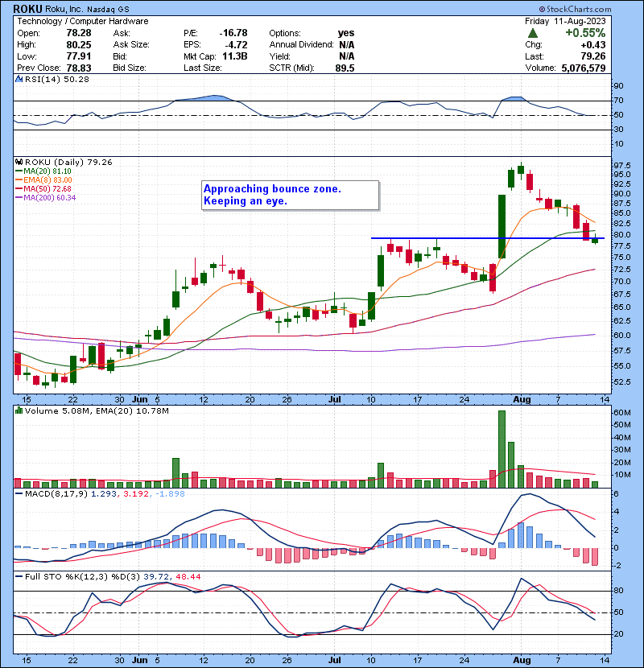Select the MA(200) 60.34 legend entry

pos(46,198)
